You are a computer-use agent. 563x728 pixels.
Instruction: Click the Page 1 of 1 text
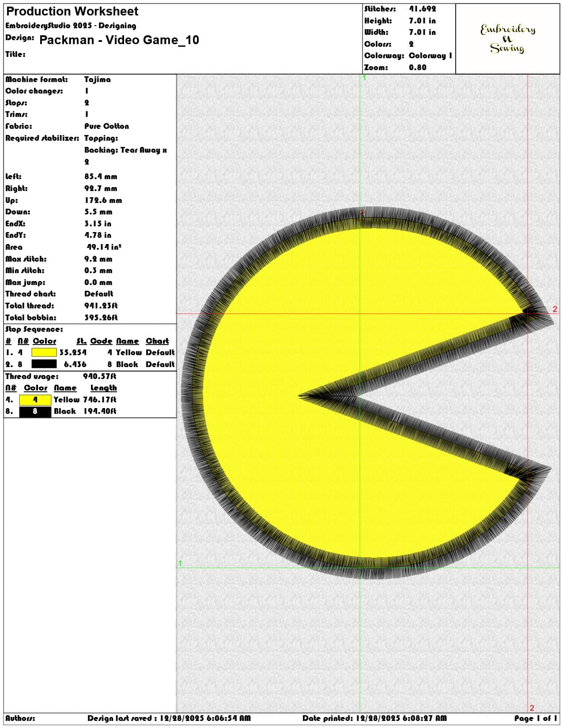pyautogui.click(x=536, y=718)
